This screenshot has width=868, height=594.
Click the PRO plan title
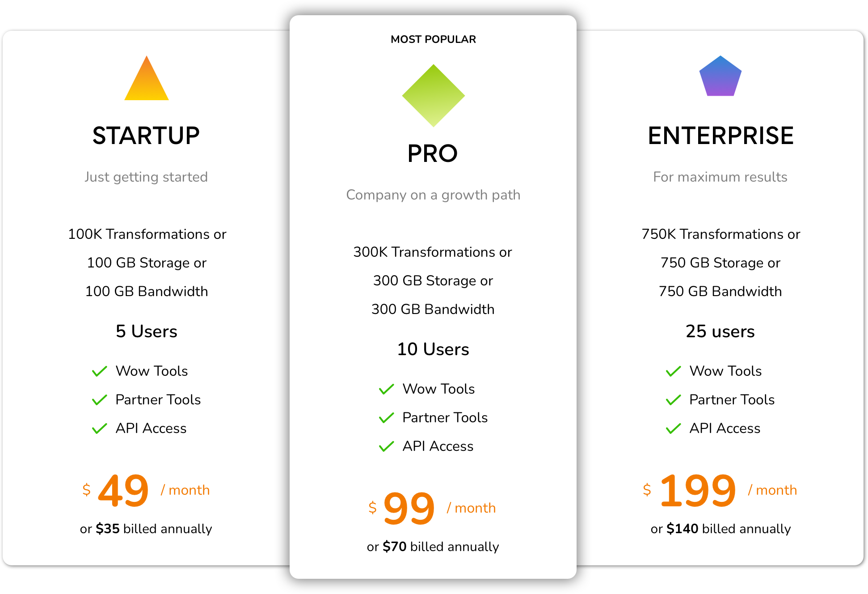433,153
